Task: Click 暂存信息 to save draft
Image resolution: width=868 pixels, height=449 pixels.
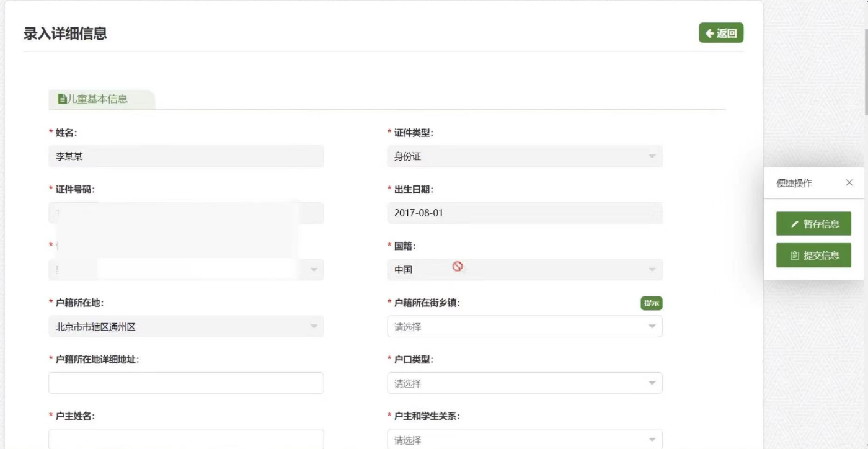Action: point(813,224)
